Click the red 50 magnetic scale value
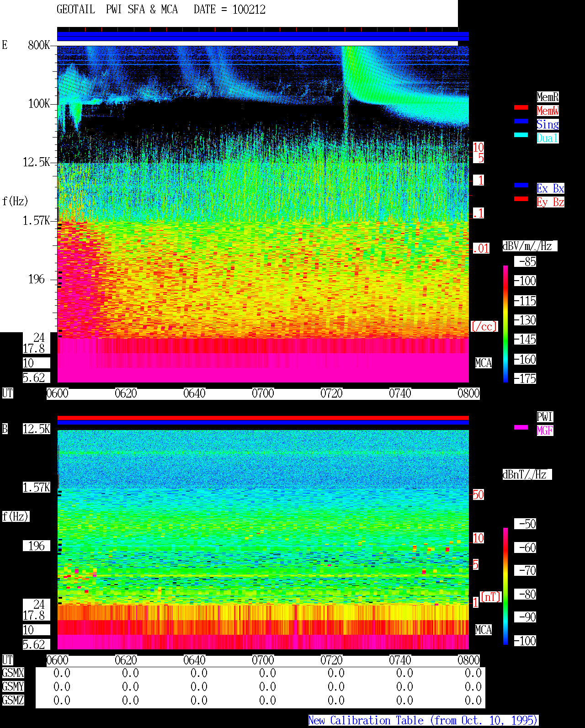This screenshot has height=728, width=585. pyautogui.click(x=478, y=494)
